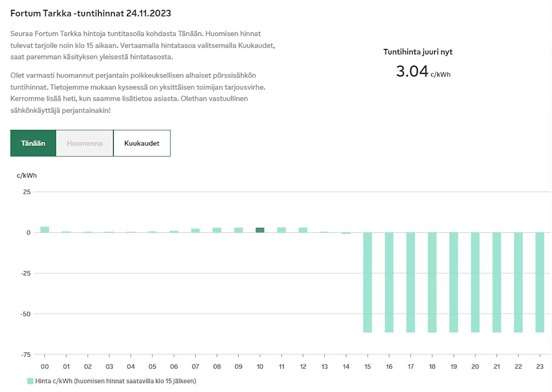Image resolution: width=552 pixels, height=392 pixels.
Task: Click the bar for hour 09
Action: pyautogui.click(x=239, y=230)
